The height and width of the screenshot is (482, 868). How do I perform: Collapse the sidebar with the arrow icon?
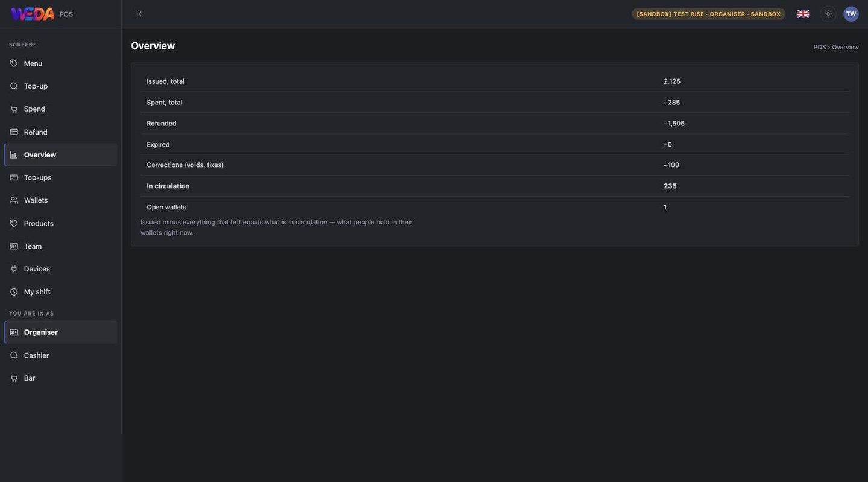(x=139, y=14)
